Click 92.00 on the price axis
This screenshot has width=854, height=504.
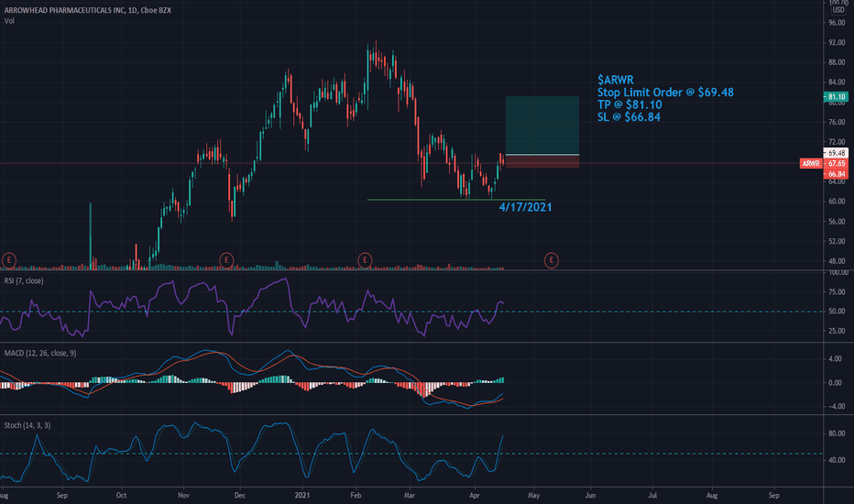tap(837, 42)
